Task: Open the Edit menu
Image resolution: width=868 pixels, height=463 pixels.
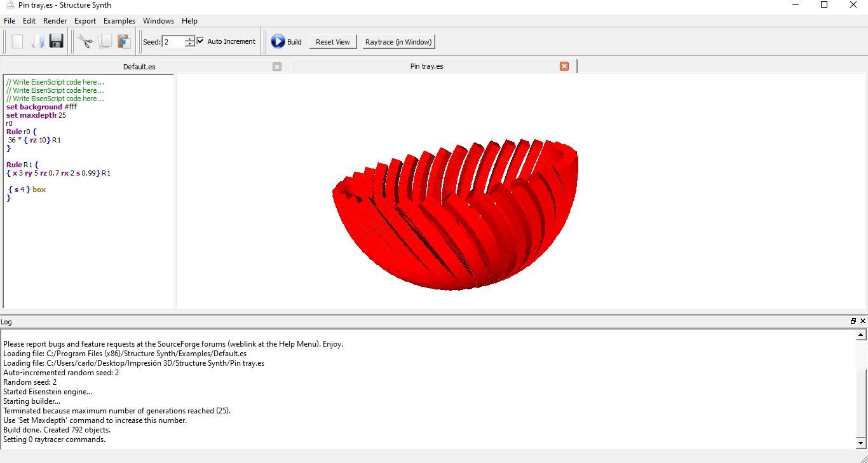Action: point(29,21)
